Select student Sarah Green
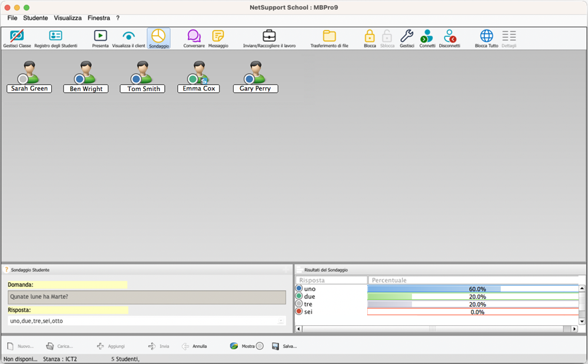Image resolution: width=588 pixels, height=364 pixels. [x=29, y=77]
